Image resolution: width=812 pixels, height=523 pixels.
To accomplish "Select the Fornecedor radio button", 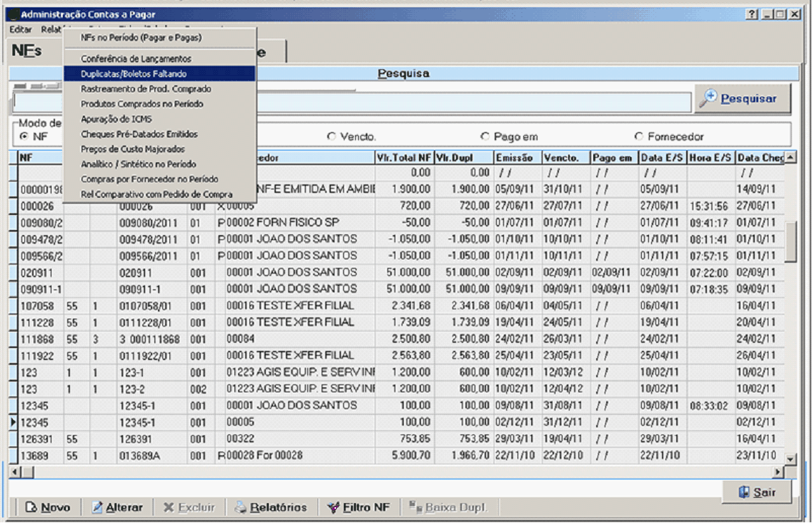I will 639,136.
